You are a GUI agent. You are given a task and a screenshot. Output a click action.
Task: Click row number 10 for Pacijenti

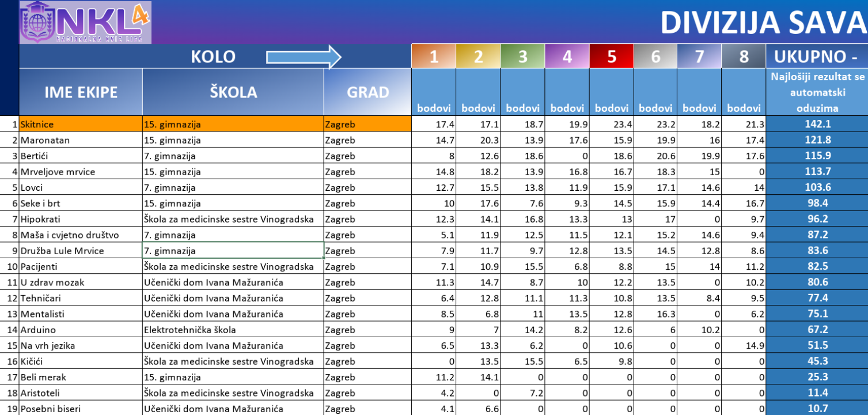pyautogui.click(x=12, y=266)
